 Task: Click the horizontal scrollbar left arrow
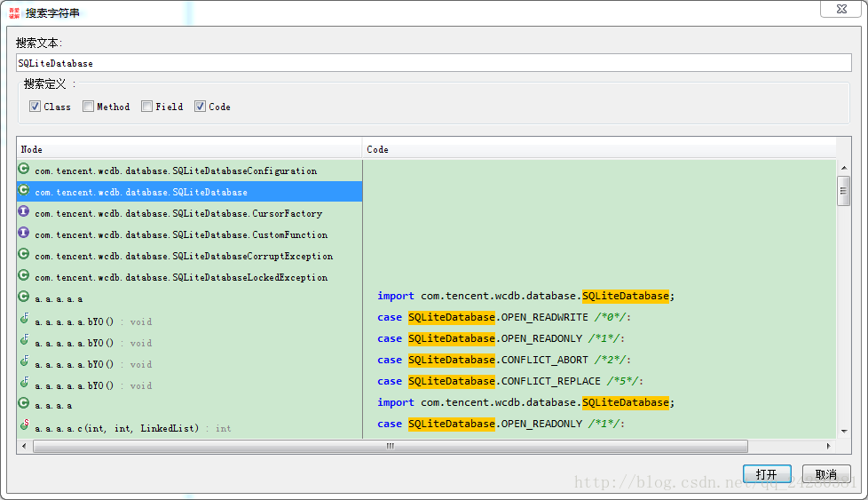click(24, 447)
